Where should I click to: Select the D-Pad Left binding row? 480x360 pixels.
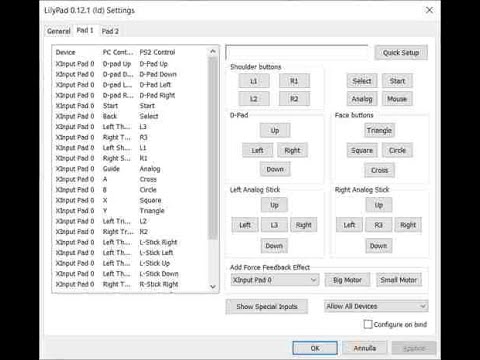[130, 85]
